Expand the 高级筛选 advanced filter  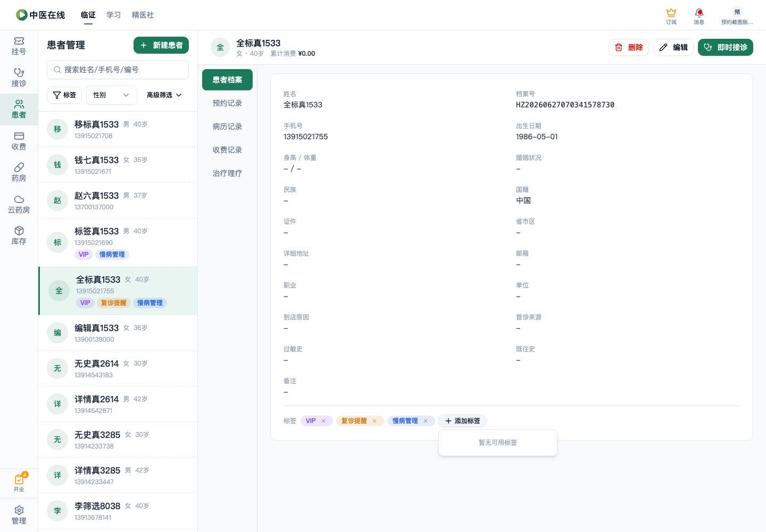pyautogui.click(x=164, y=95)
